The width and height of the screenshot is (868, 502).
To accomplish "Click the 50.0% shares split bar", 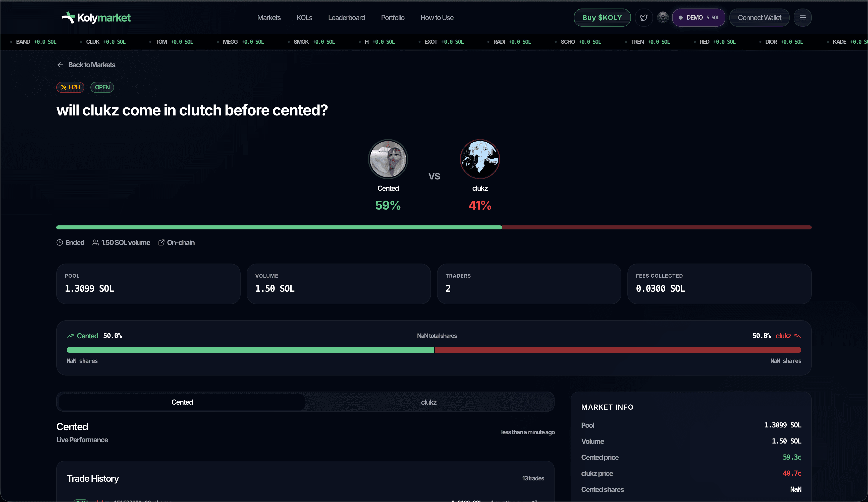I will pyautogui.click(x=434, y=350).
